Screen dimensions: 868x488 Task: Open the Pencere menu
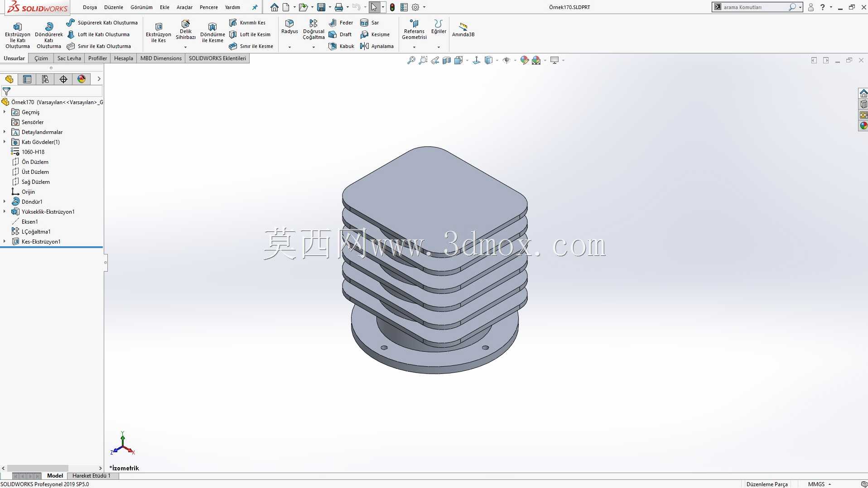(x=208, y=7)
